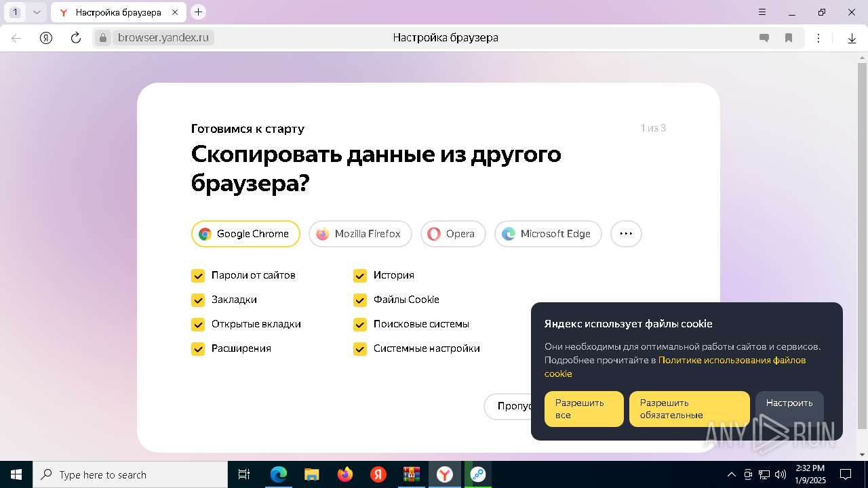868x488 pixels.
Task: Uncheck Расширения checkbox
Action: pyautogui.click(x=198, y=349)
